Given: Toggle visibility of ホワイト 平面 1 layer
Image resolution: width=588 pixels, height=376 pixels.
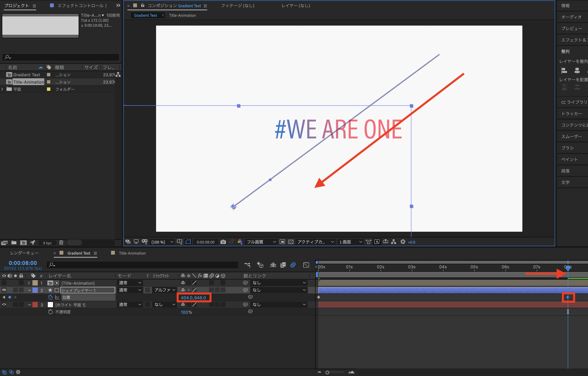Looking at the screenshot, I should [x=4, y=305].
